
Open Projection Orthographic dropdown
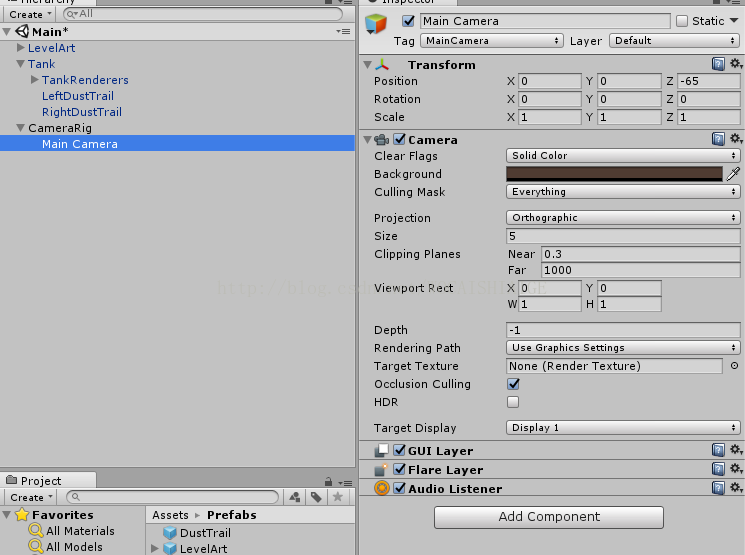(x=623, y=218)
